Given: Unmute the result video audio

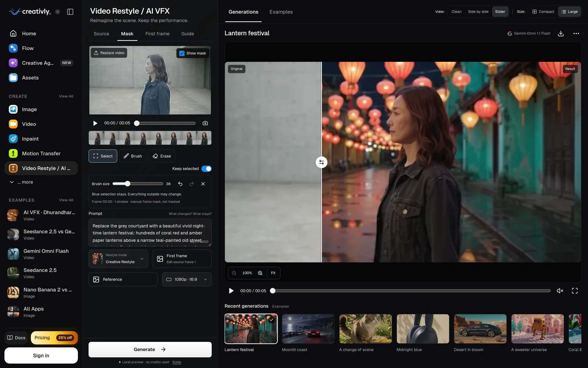Looking at the screenshot, I should point(560,291).
